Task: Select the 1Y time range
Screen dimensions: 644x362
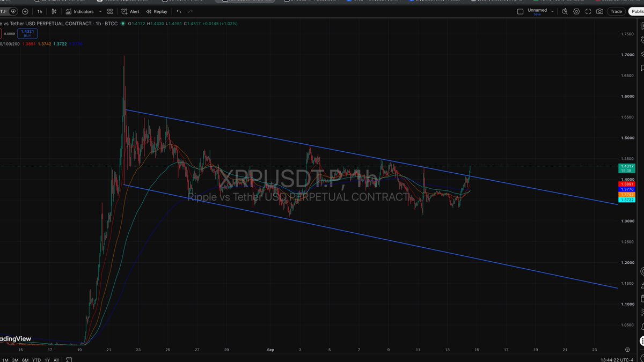Action: [47, 359]
